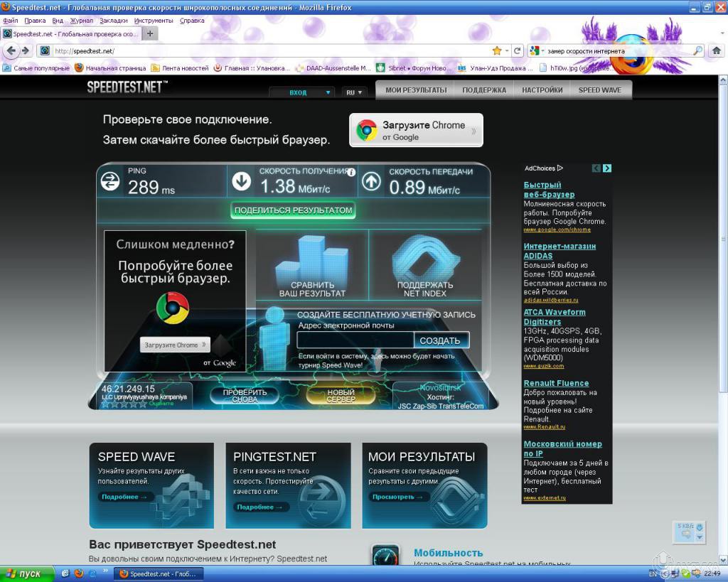
Task: Click the info icon next to download speed
Action: pyautogui.click(x=351, y=172)
